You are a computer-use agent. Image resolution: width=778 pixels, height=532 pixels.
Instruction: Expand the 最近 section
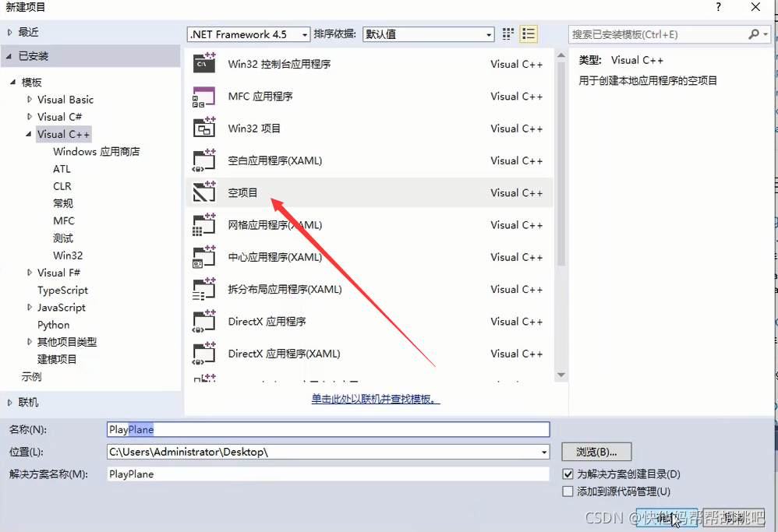pos(9,32)
